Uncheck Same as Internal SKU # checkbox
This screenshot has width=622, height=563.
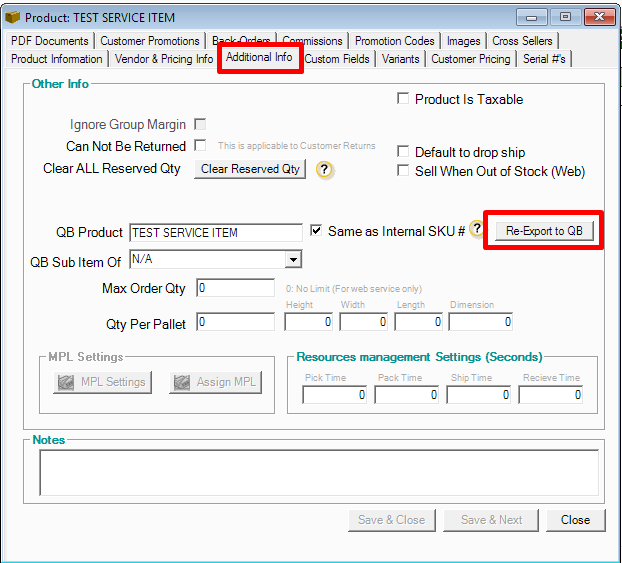coord(316,231)
